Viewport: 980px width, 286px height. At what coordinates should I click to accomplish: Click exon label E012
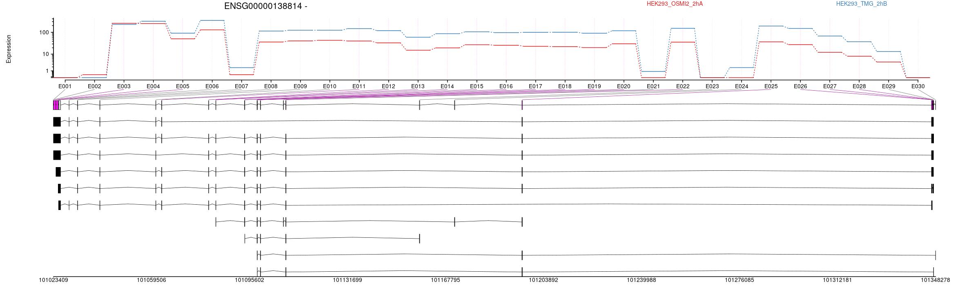coord(388,86)
